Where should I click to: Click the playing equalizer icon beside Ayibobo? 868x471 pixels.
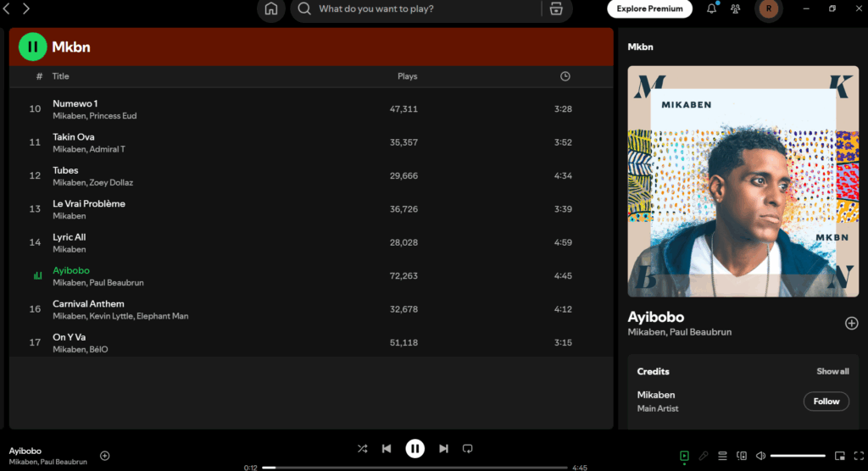37,275
